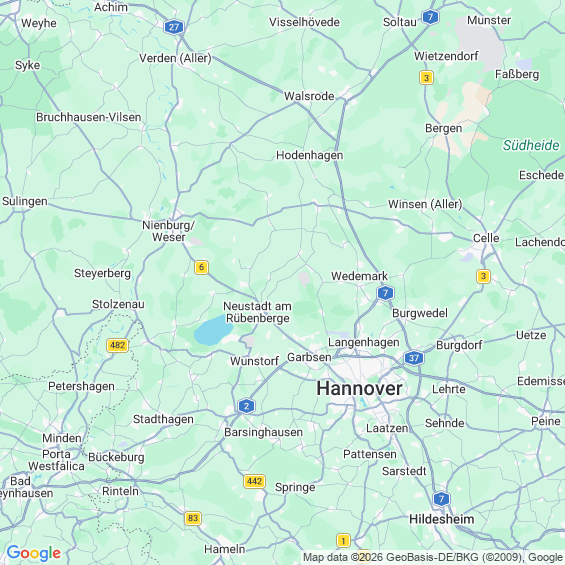Click the yellow 6 road shield

click(201, 267)
